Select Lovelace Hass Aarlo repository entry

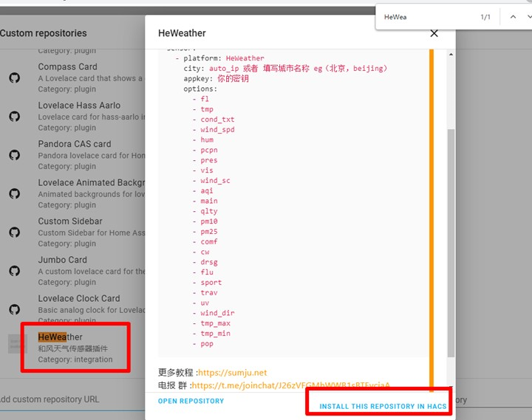(72, 117)
